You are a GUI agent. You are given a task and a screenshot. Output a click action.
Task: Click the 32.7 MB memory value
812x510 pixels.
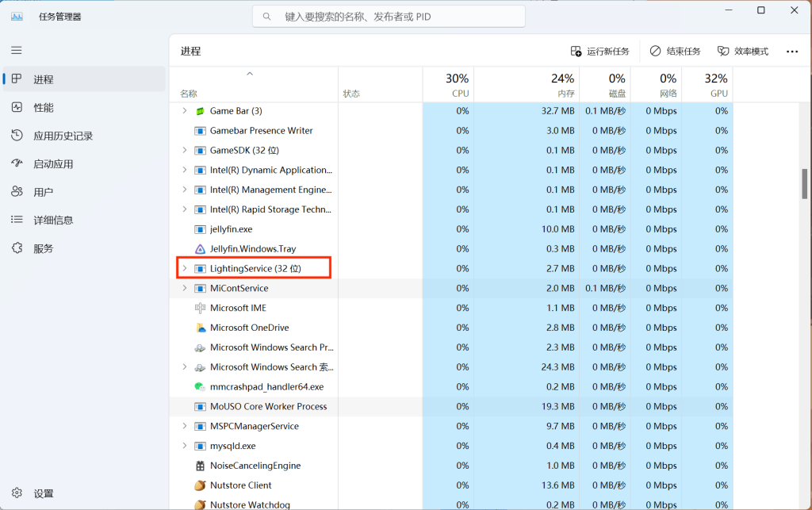557,111
